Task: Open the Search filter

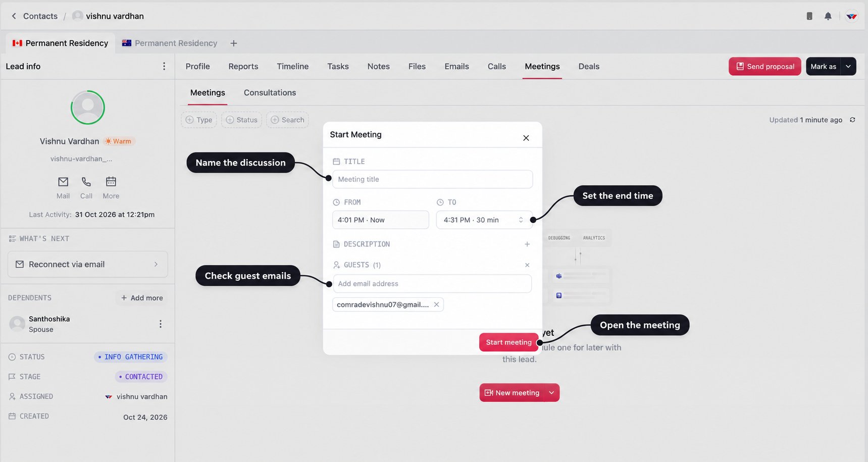Action: 287,120
